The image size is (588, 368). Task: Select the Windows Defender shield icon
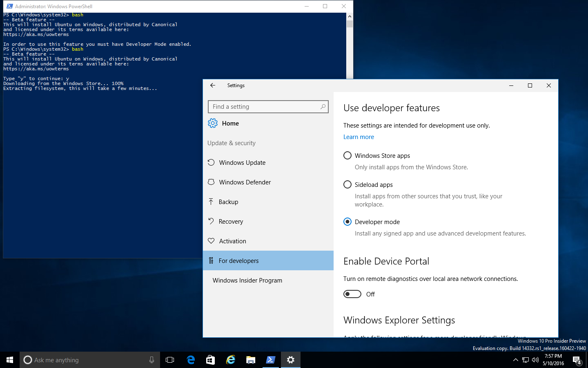coord(211,182)
